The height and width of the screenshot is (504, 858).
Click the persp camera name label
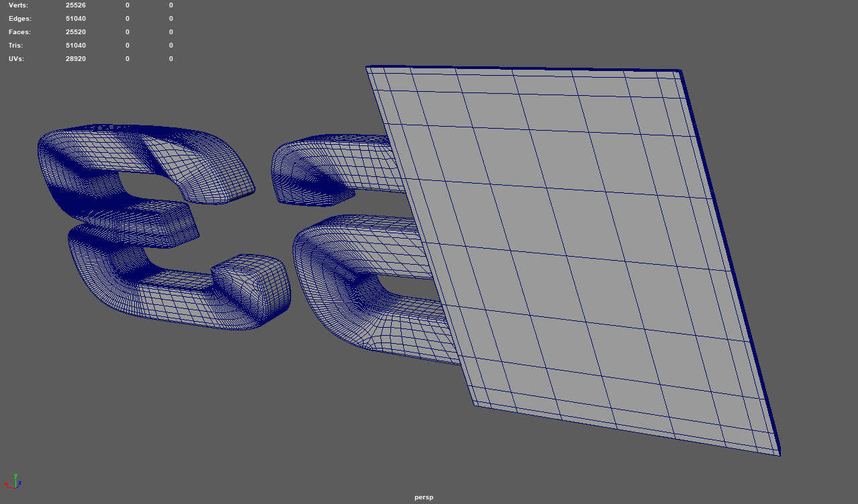coord(423,497)
